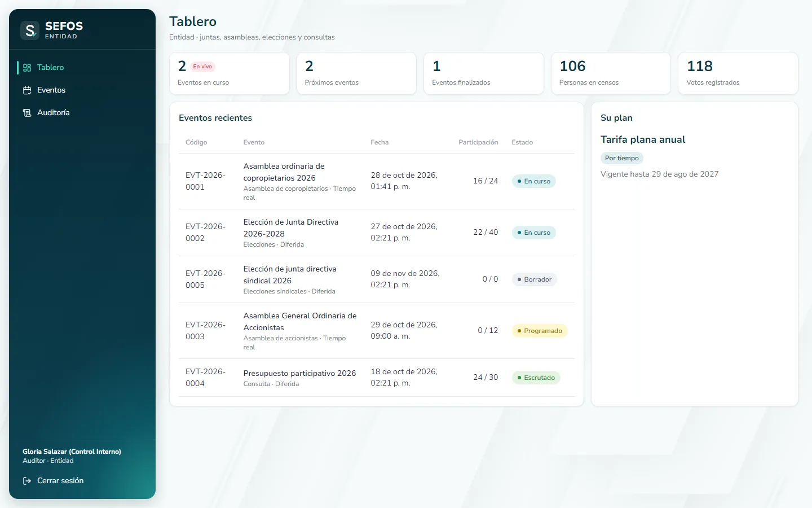The width and height of the screenshot is (812, 508).
Task: Click participation value 22 / 40
Action: tap(486, 233)
